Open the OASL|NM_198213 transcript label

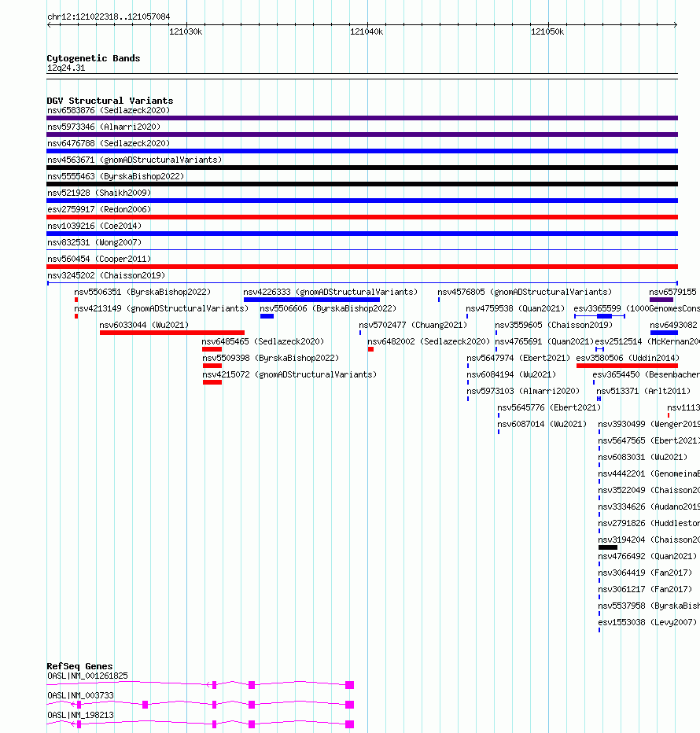tap(80, 715)
